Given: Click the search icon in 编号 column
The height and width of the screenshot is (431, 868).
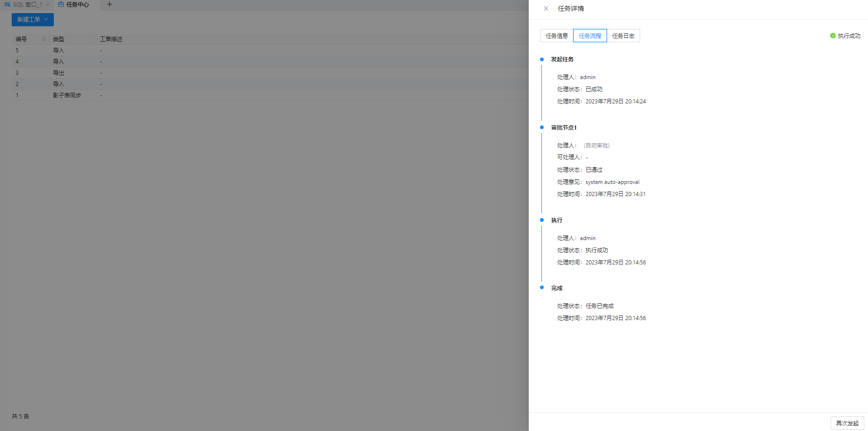Looking at the screenshot, I should coord(44,39).
